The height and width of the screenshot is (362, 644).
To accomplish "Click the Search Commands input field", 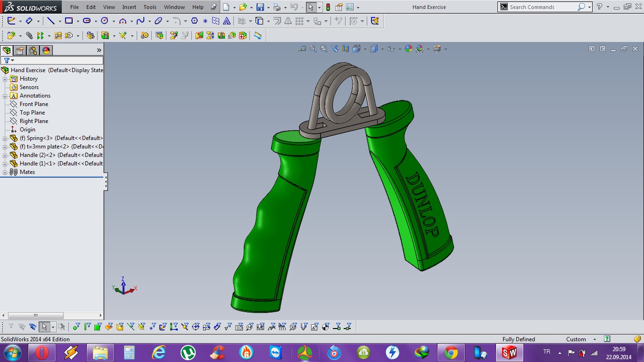I will [542, 7].
